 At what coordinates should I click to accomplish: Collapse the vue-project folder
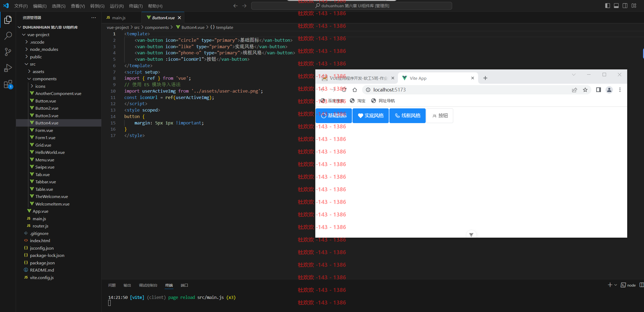coord(24,35)
